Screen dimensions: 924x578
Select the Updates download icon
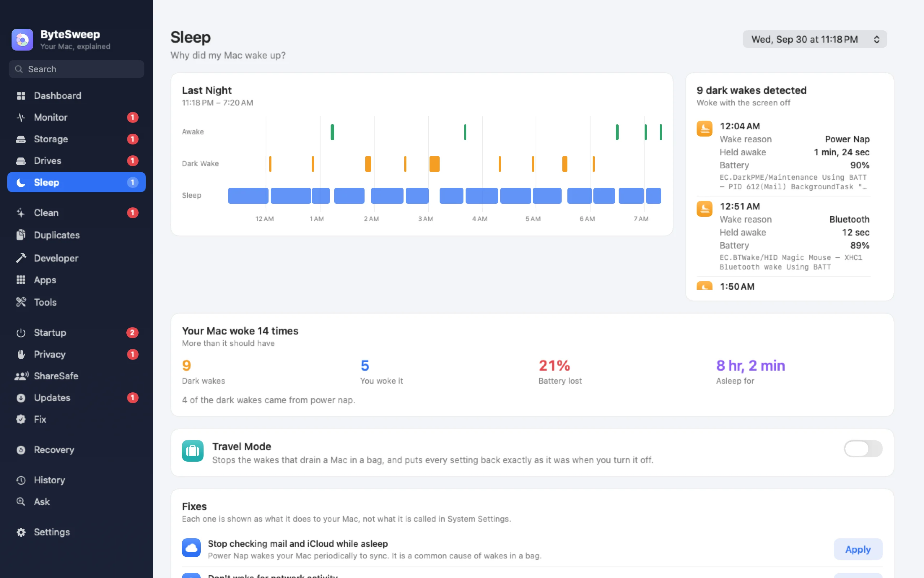(21, 398)
